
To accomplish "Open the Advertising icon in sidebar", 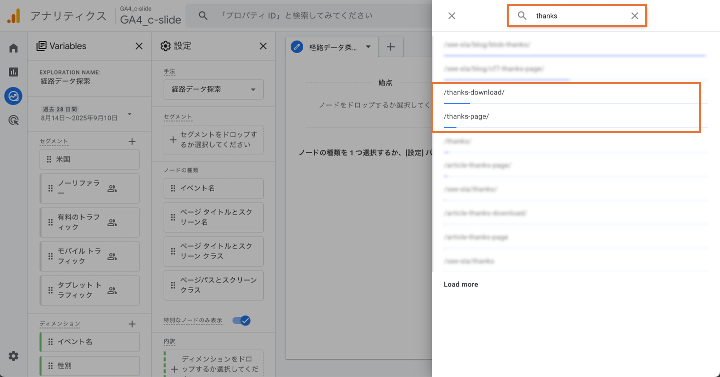I will [14, 120].
